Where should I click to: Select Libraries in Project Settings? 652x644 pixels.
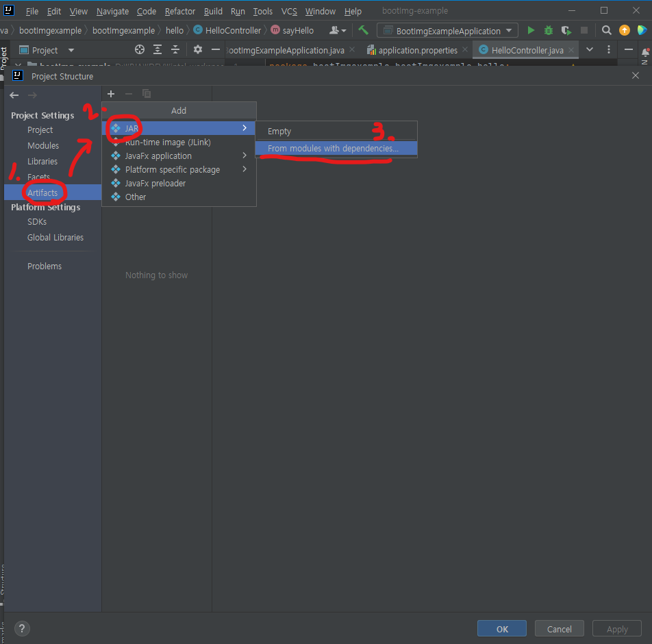pyautogui.click(x=42, y=162)
